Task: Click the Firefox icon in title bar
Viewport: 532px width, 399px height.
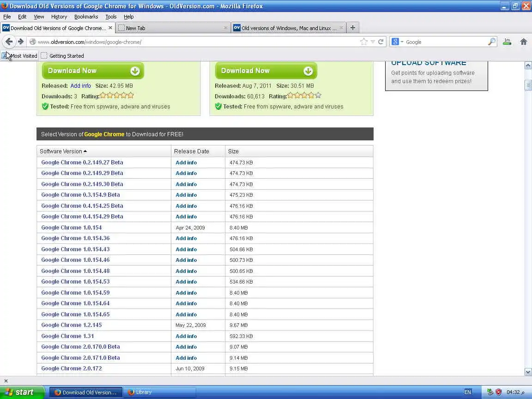Action: click(x=5, y=6)
